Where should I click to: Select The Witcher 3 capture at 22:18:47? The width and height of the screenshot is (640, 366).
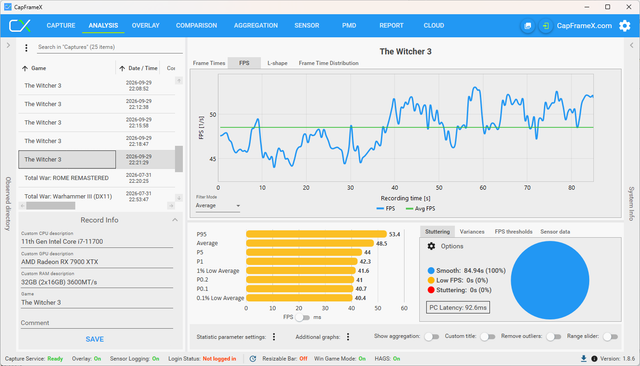[x=97, y=141]
